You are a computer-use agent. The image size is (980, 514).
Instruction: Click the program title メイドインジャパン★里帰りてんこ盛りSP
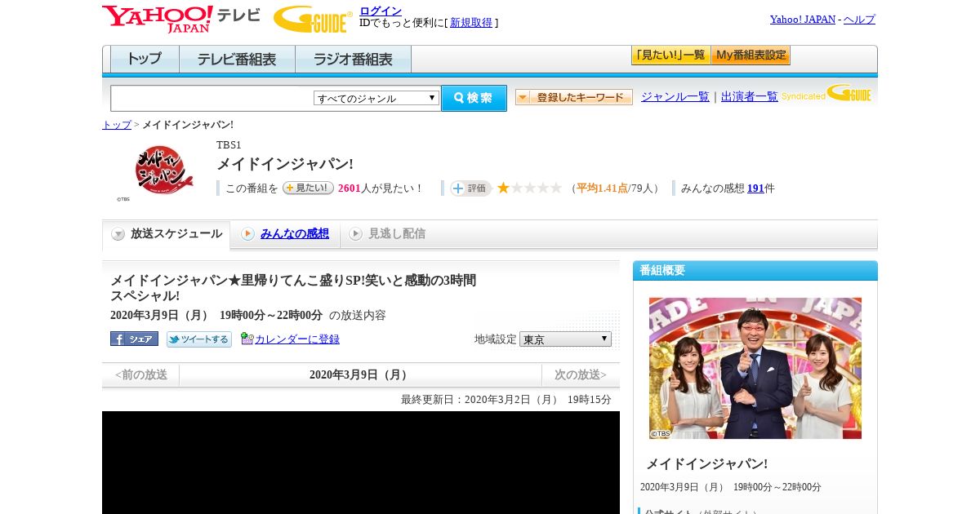tap(293, 287)
